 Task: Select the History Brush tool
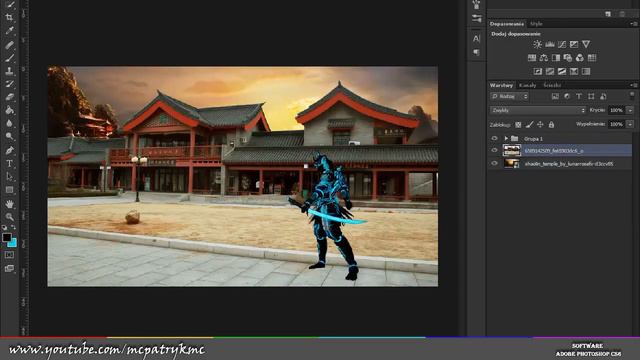(9, 84)
